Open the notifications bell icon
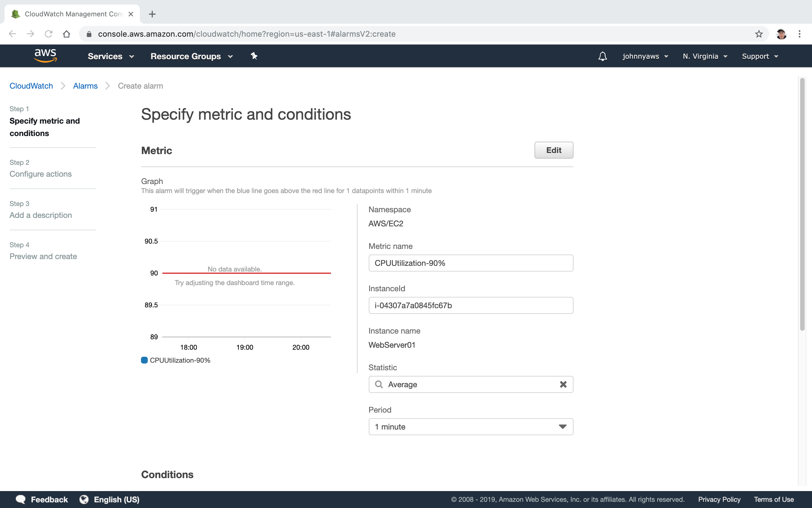 click(x=602, y=56)
